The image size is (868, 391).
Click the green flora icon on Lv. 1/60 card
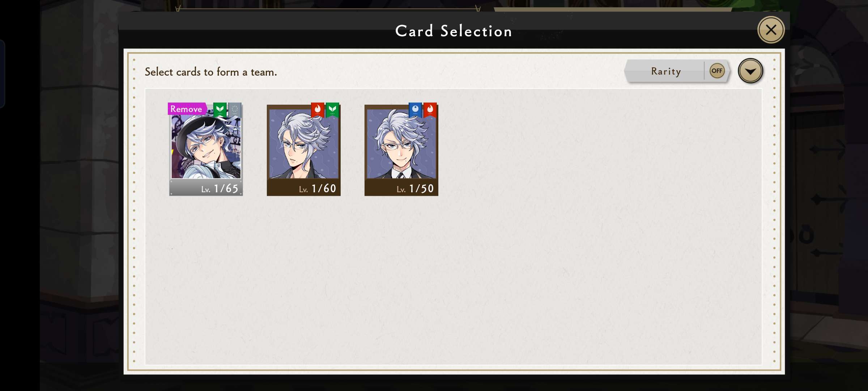[x=332, y=110]
